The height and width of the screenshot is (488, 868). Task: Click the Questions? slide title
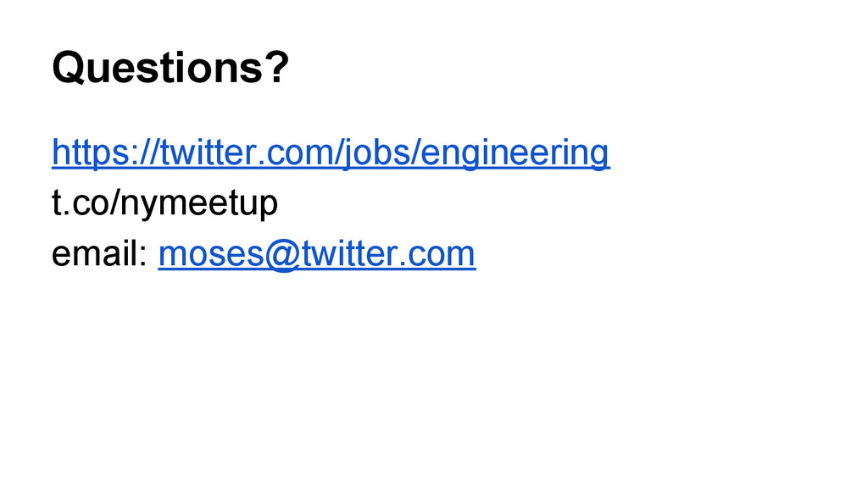tap(170, 68)
